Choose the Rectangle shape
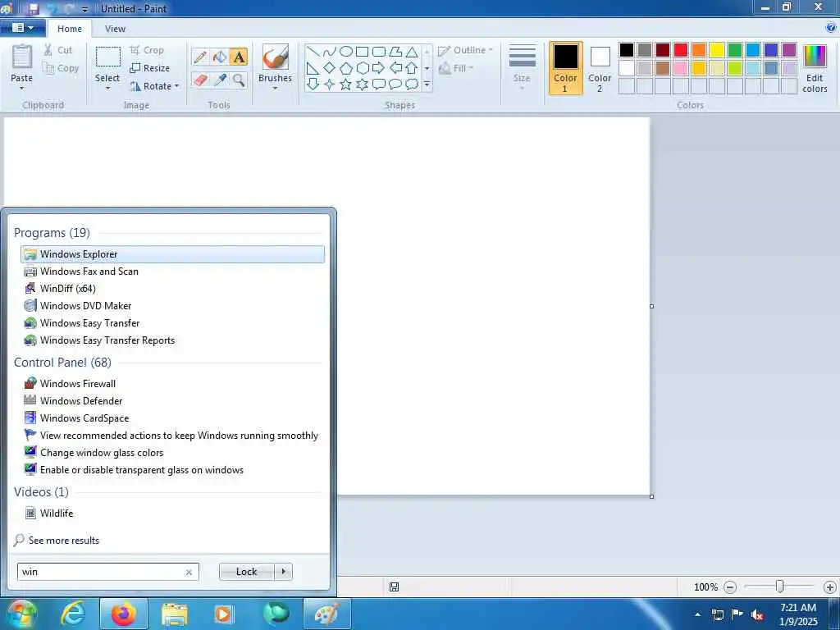 (x=362, y=52)
